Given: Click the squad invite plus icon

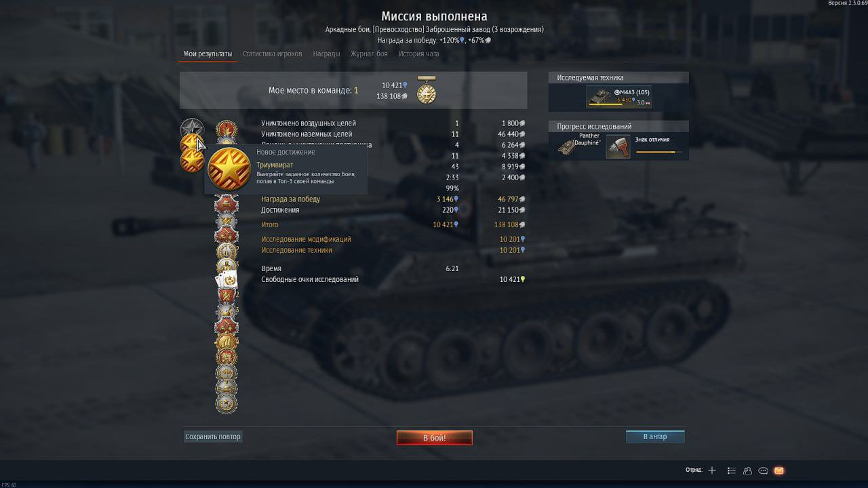Looking at the screenshot, I should coord(712,470).
